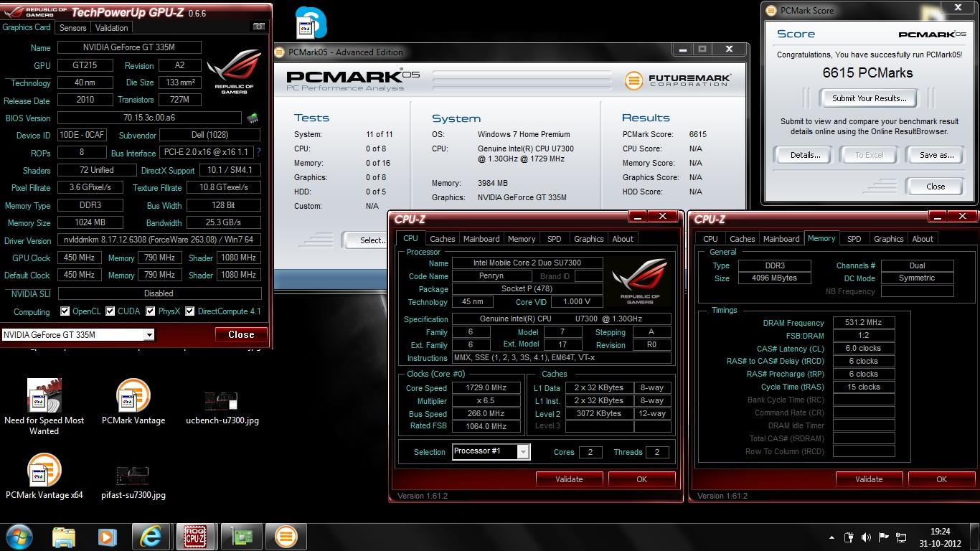The height and width of the screenshot is (551, 980).
Task: Click the GPU Name field NVIDIA GeForce GT 335M
Action: 129,47
